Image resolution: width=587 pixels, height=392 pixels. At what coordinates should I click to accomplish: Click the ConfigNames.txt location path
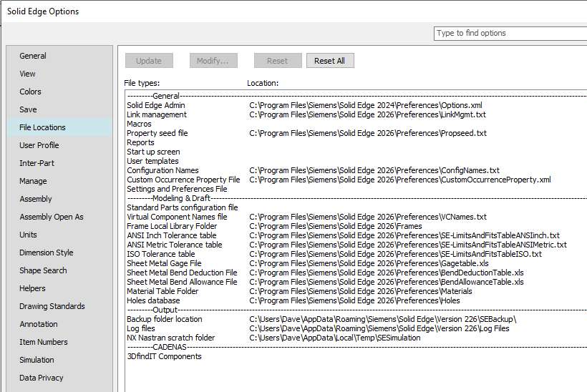click(x=374, y=170)
